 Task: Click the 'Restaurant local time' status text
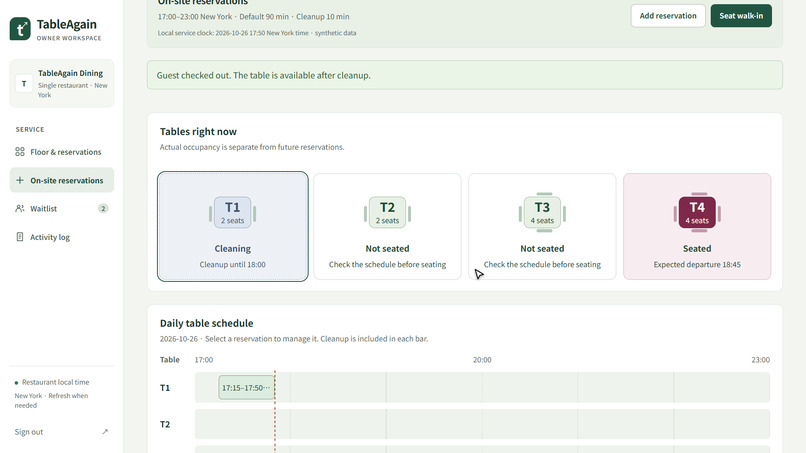click(56, 382)
